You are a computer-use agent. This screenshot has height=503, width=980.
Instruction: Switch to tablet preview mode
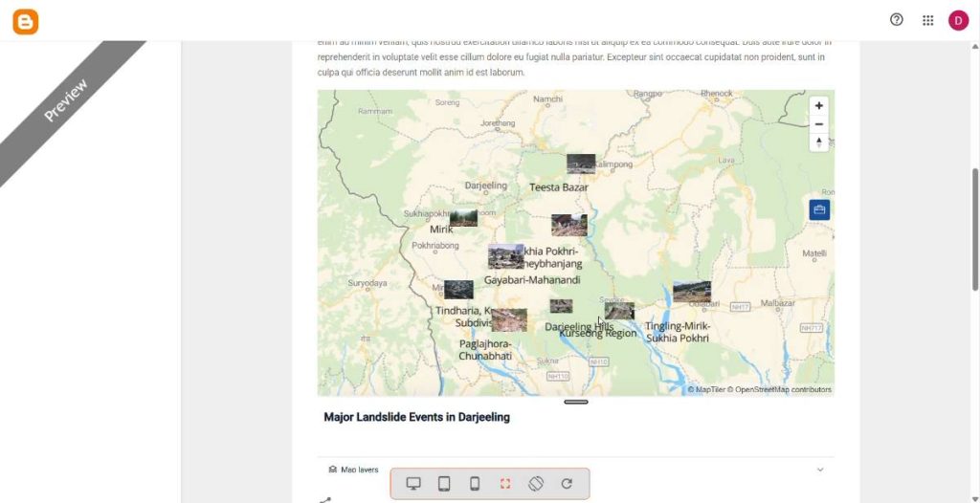tap(444, 484)
